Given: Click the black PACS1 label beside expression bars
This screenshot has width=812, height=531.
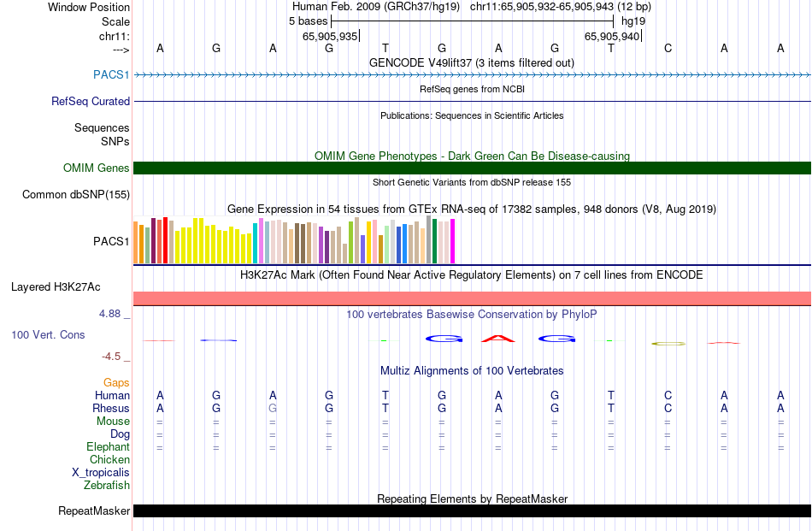Looking at the screenshot, I should 111,241.
